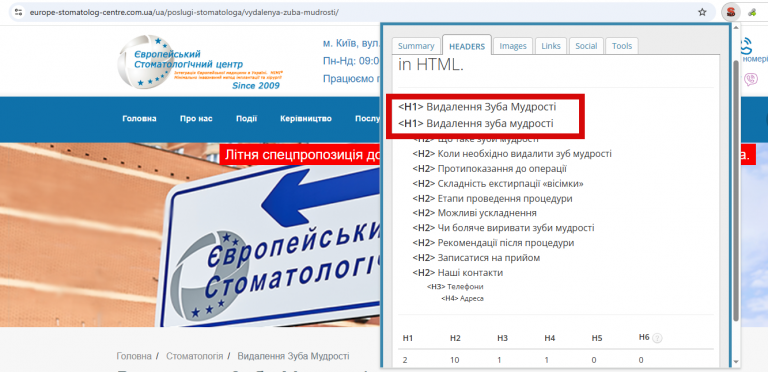
Task: Open the Літня спецпропозиція red banner
Action: click(300, 155)
